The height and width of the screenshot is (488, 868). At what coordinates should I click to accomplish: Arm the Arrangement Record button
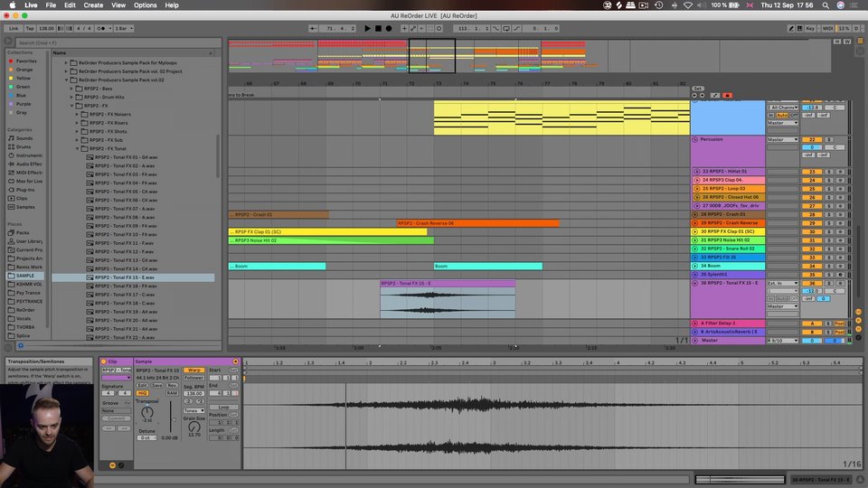tap(389, 28)
